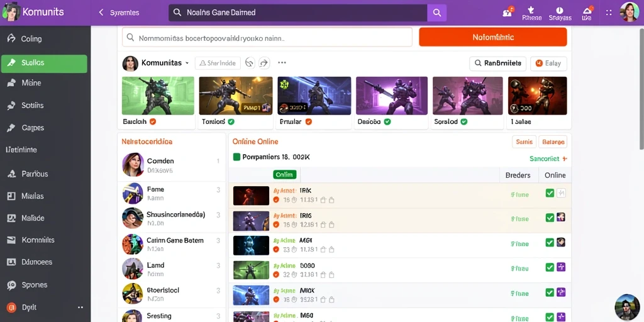Click the Sancoriiet plus link

(548, 158)
